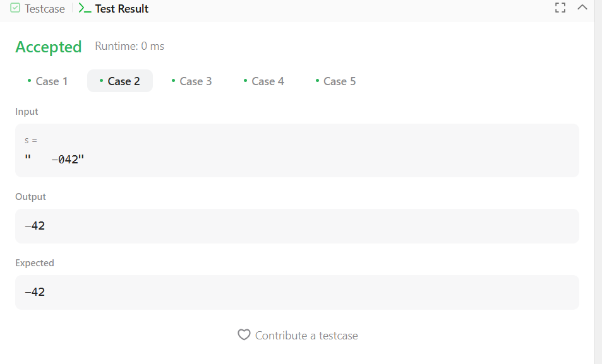The height and width of the screenshot is (364, 602).
Task: Click the heart icon beside Contribute
Action: click(244, 335)
